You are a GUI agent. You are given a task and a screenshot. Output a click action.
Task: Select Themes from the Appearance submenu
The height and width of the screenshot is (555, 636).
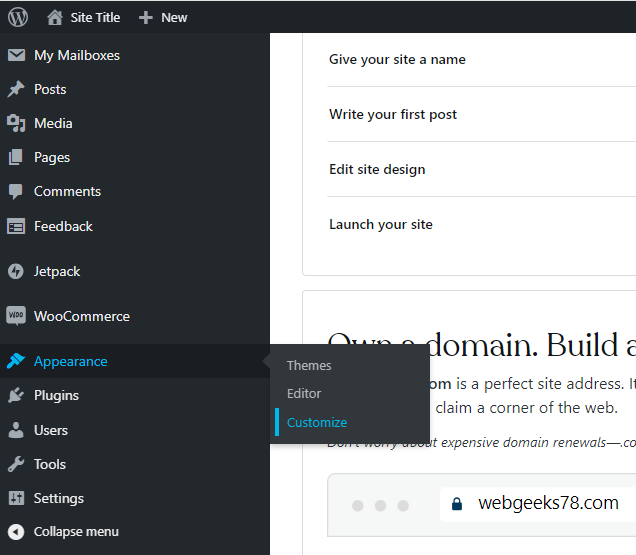click(x=309, y=366)
